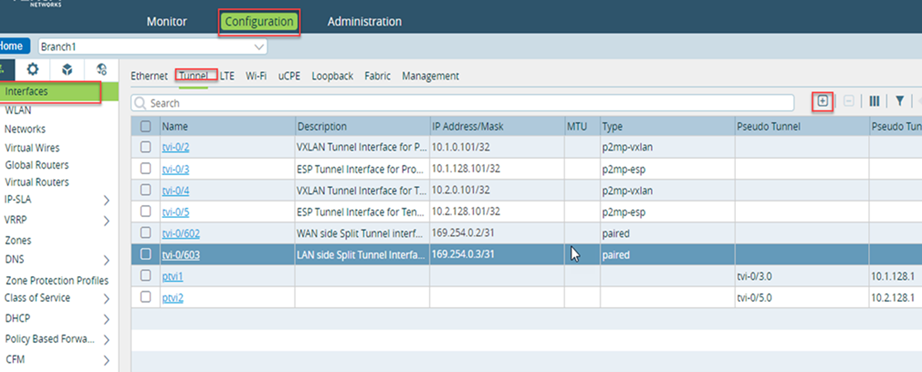Check the ptvi2 row checkbox
This screenshot has height=372, width=922.
146,297
